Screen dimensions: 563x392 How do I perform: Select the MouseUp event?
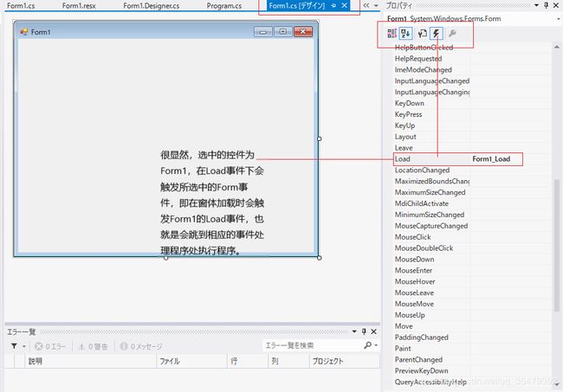[x=410, y=315]
